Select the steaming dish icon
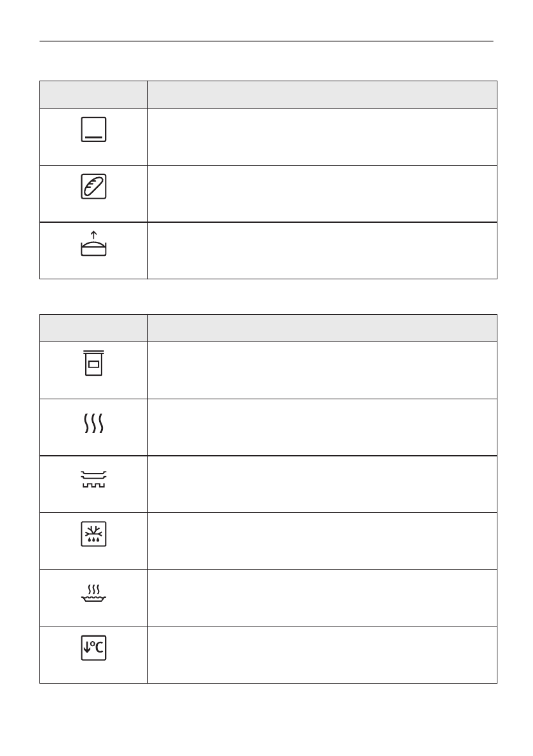Screen dimensions: 533x756 (93, 593)
